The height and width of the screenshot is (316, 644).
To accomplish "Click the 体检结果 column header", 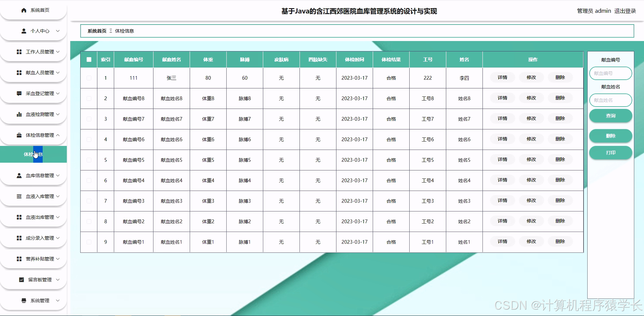I will [x=391, y=60].
